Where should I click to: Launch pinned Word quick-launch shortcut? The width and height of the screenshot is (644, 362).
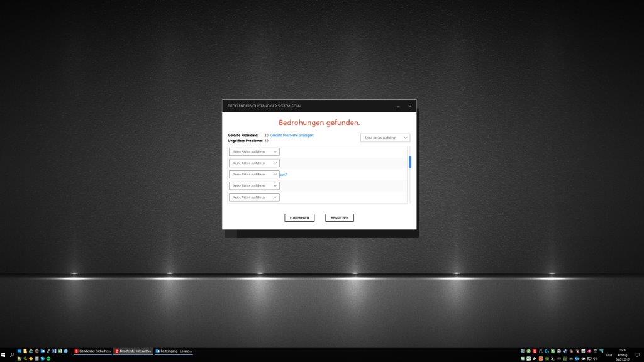click(x=54, y=351)
